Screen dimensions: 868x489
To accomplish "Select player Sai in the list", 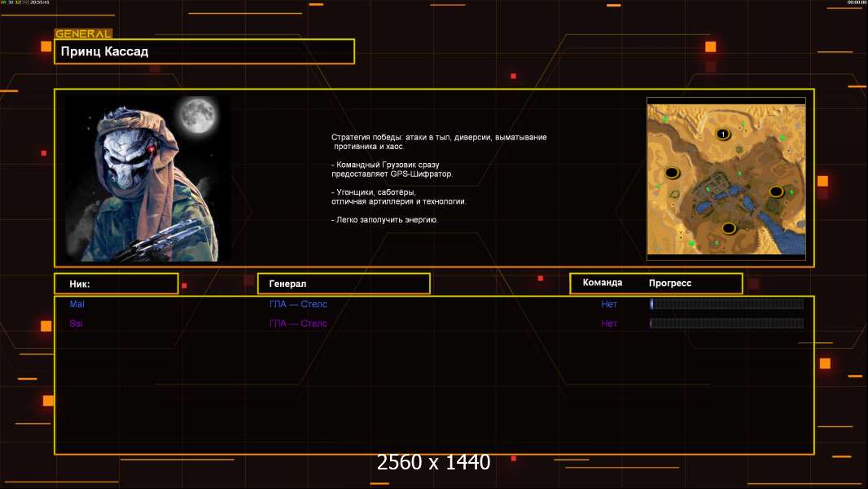I will [x=77, y=324].
